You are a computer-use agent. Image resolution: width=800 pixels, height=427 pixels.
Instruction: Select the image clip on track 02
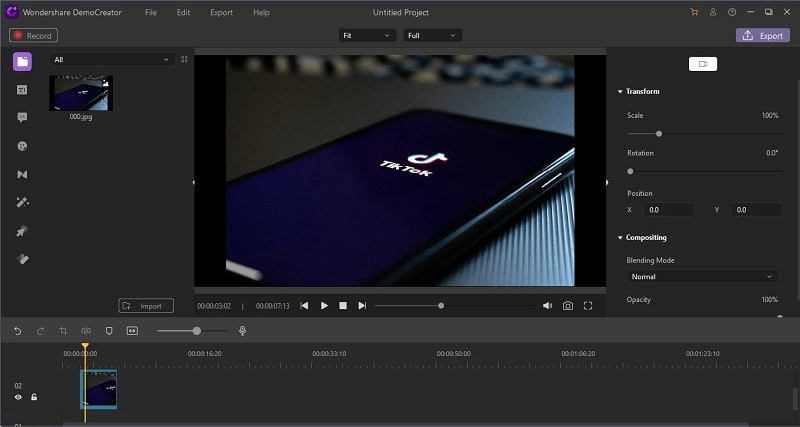tap(99, 389)
